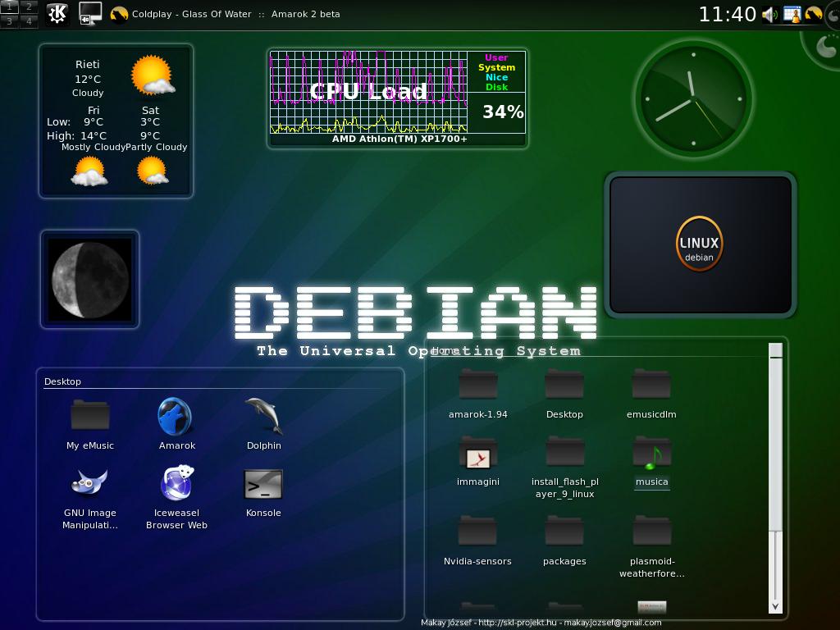Select the Rieti location text in weather widget

[x=87, y=64]
